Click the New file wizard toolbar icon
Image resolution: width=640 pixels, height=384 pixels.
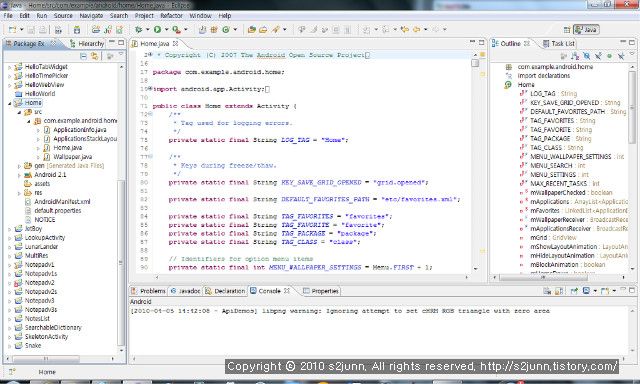click(x=12, y=29)
